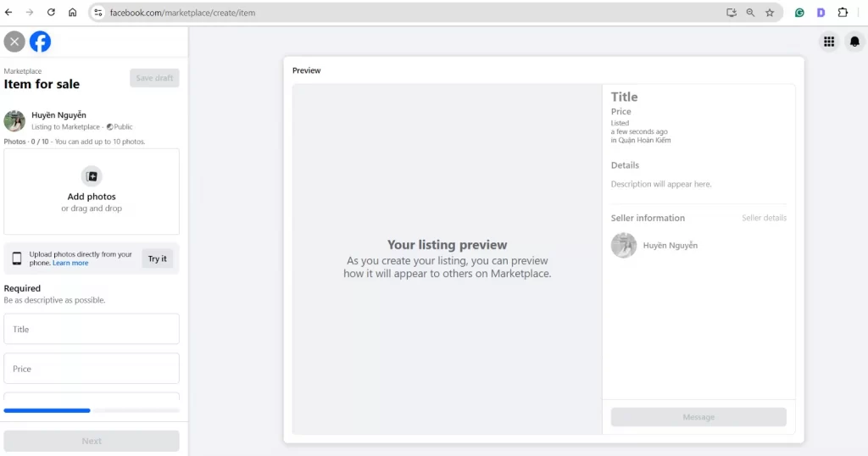Click the Message button in preview
Screen dimensions: 868x456
698,417
